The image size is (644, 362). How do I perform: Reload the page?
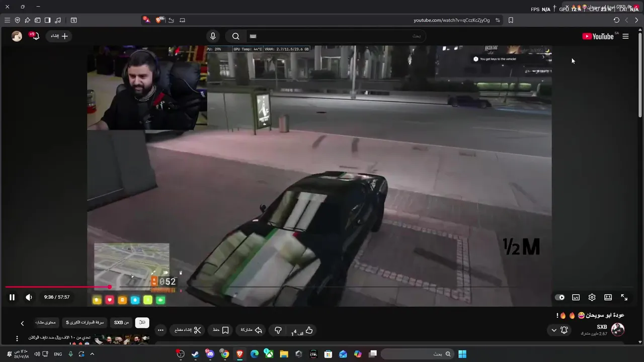tap(616, 20)
